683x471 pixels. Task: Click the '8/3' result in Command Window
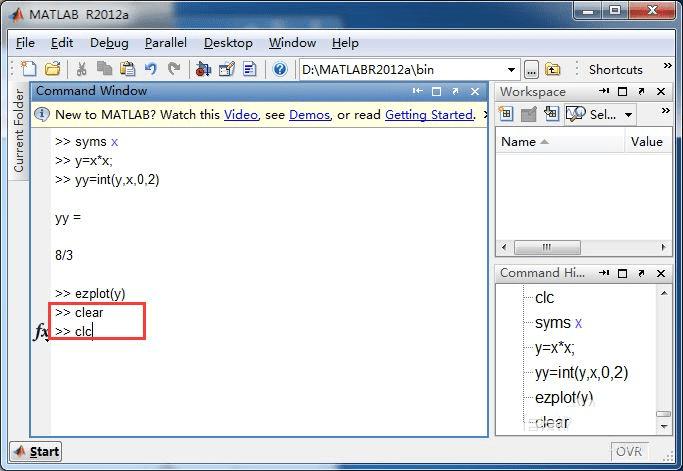coord(64,255)
